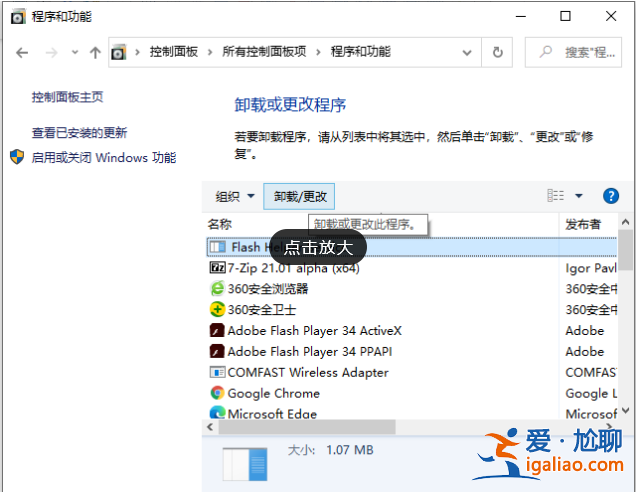Click the forward navigation arrow
Screen dimensions: 636x492
[x=52, y=53]
